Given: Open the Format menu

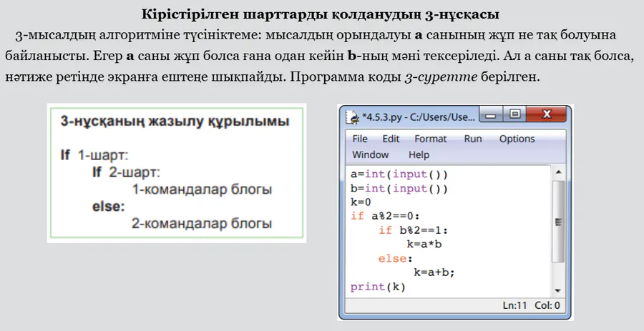Looking at the screenshot, I should point(430,139).
